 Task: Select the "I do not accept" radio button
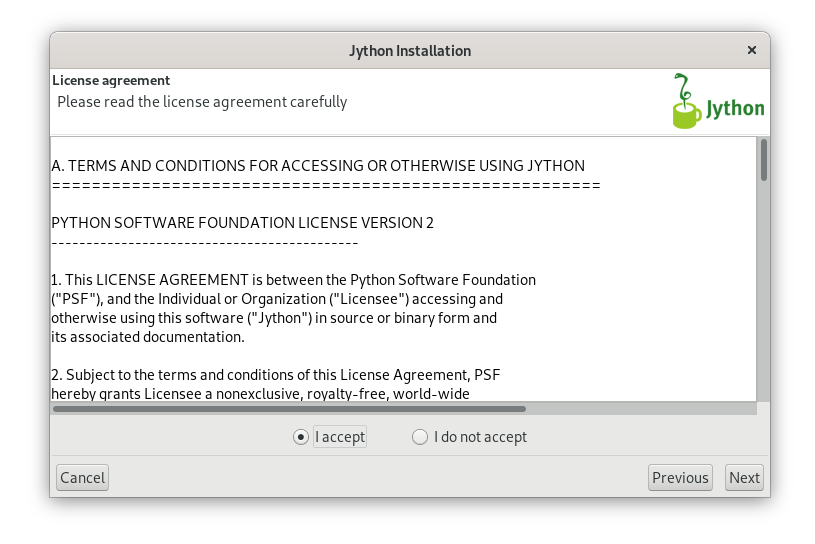(419, 437)
